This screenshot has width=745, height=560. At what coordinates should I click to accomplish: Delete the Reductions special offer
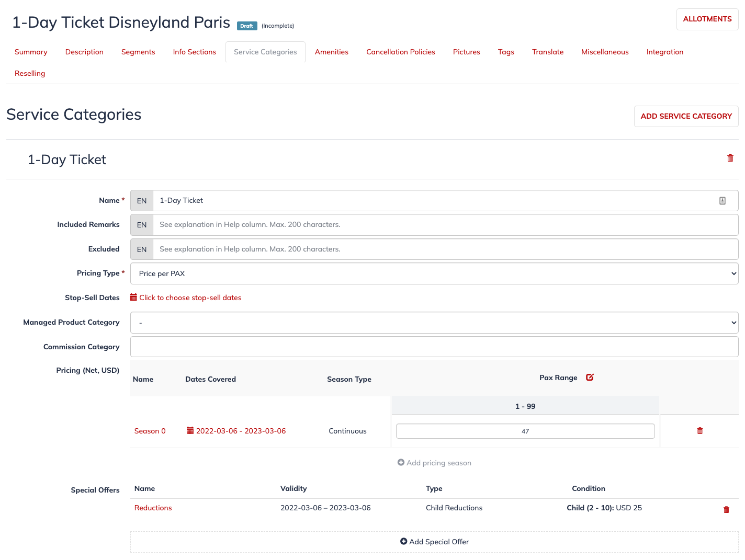tap(726, 510)
